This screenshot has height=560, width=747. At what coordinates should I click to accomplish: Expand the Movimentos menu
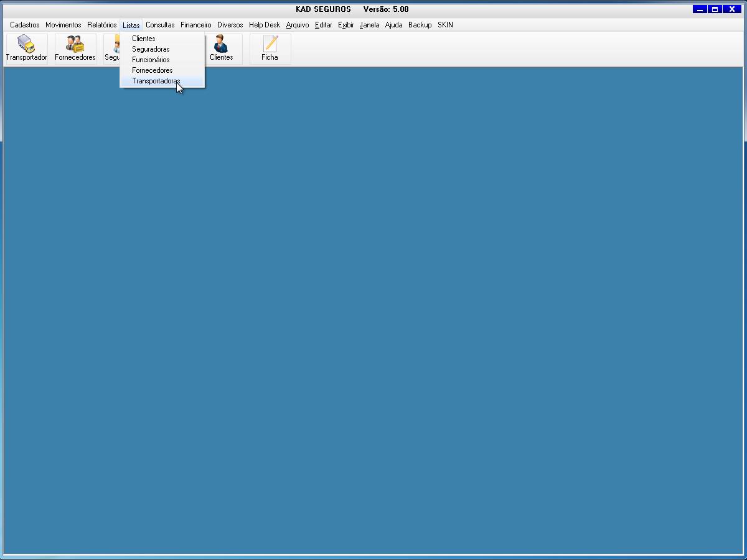tap(63, 25)
